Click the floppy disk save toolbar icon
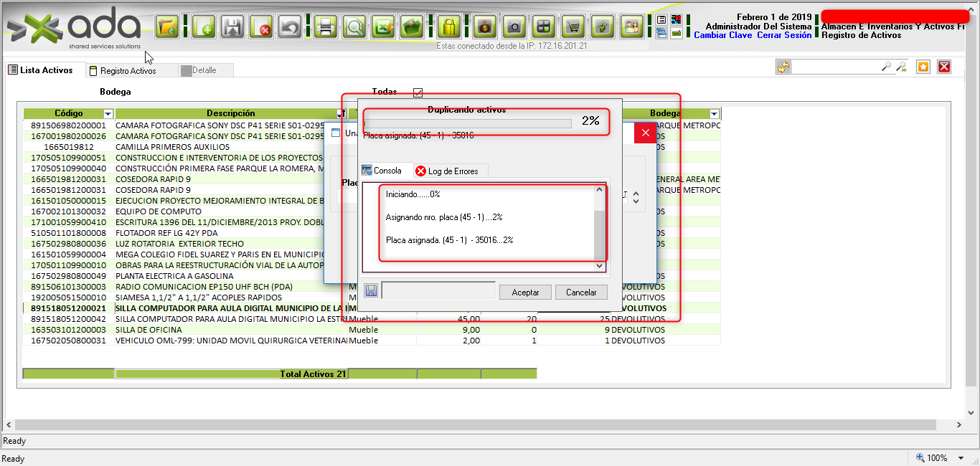This screenshot has width=980, height=466. 232,27
